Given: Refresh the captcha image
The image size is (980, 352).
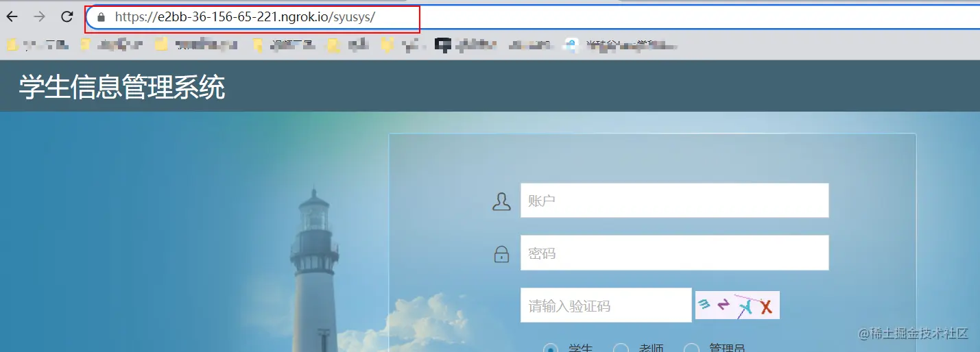Looking at the screenshot, I should pos(737,305).
